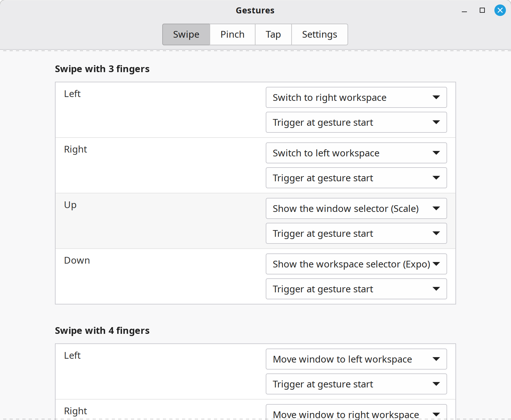
Task: Click the 'Swipe with 3 fingers' heading
Action: 102,69
